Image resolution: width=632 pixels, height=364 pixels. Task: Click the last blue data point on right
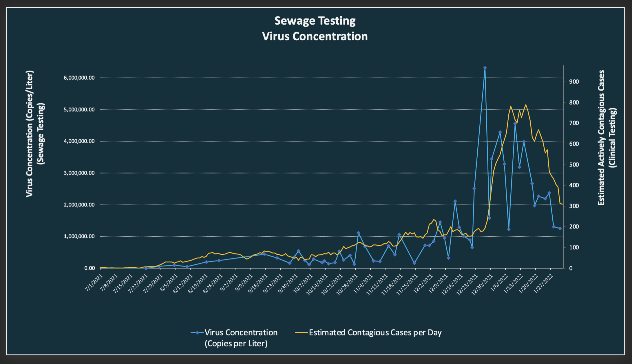pos(560,228)
